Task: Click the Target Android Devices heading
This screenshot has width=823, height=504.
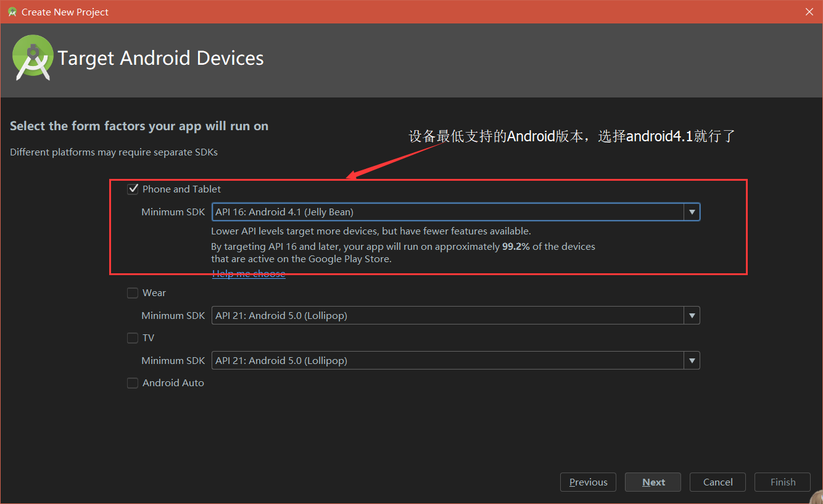Action: point(160,58)
